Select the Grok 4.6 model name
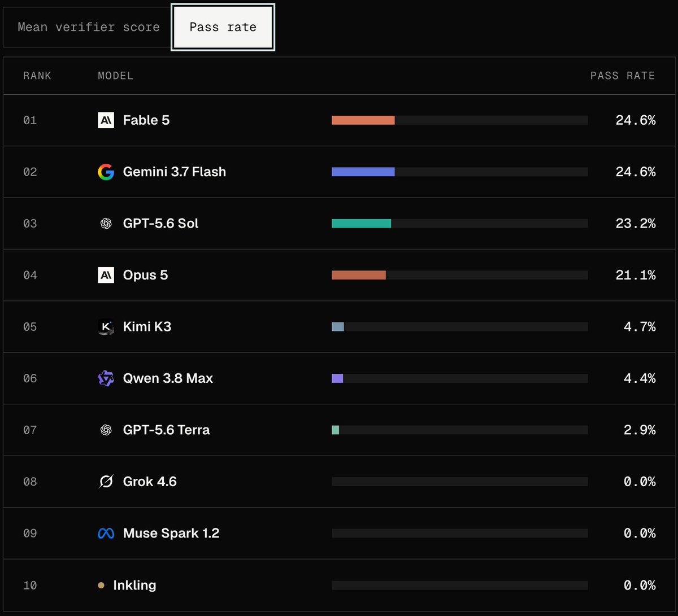The height and width of the screenshot is (616, 678). tap(150, 482)
